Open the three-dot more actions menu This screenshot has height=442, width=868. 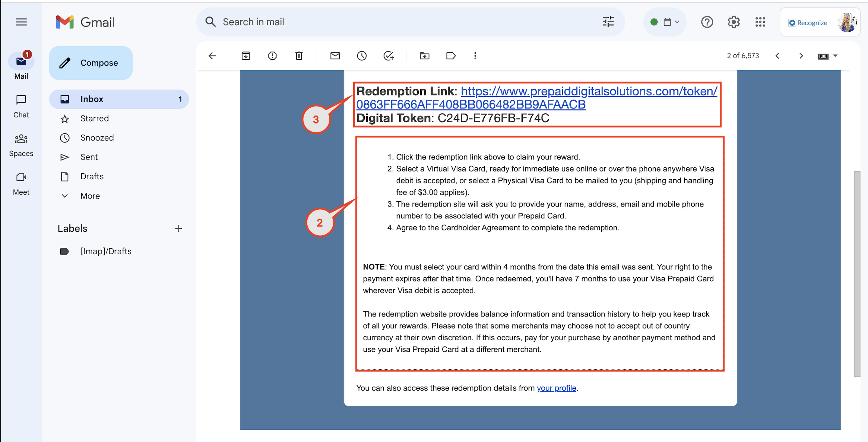[475, 56]
